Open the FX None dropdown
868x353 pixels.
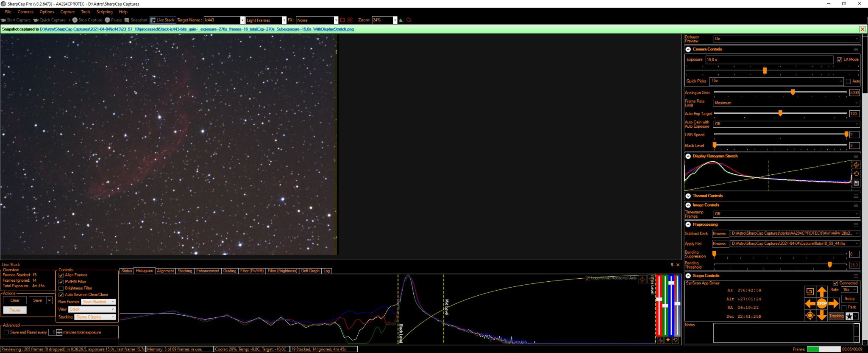(336, 20)
